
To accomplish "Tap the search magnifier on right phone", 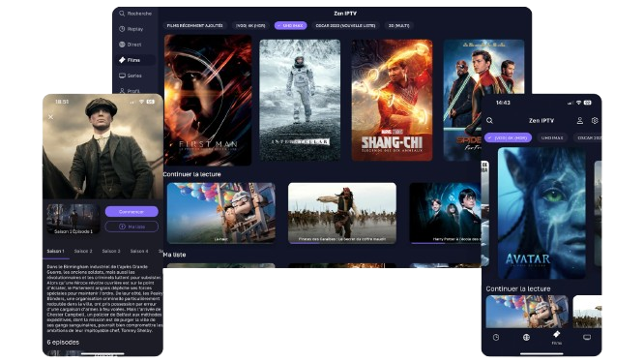I will [489, 120].
